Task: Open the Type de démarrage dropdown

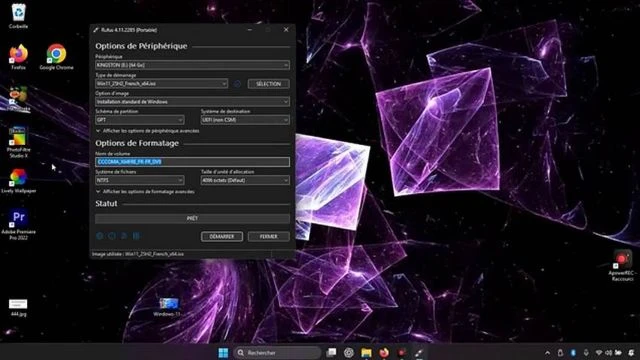Action: coord(161,84)
